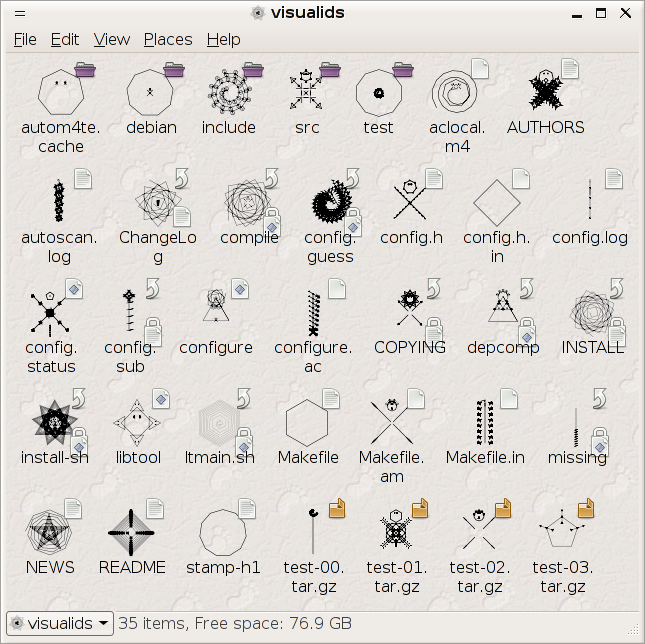Click the status bar items count text
Viewport: 645px width, 644px height.
pos(235,623)
